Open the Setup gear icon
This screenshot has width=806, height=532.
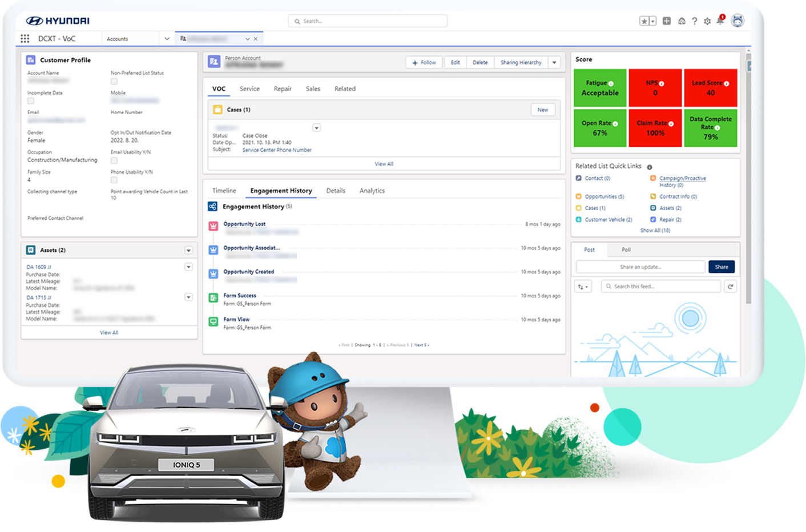707,21
